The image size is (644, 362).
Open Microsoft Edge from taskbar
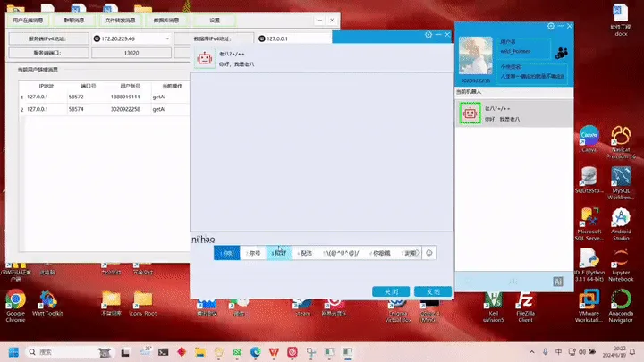point(256,352)
